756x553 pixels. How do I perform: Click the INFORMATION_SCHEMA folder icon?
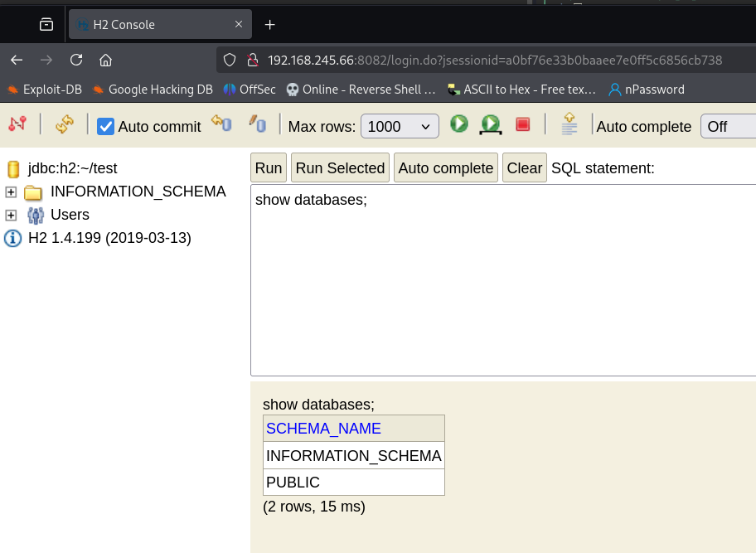33,192
